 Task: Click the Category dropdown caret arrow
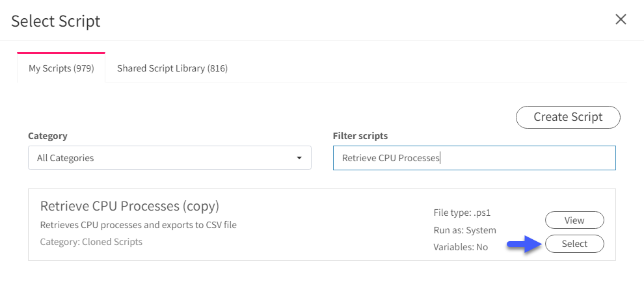tap(299, 158)
